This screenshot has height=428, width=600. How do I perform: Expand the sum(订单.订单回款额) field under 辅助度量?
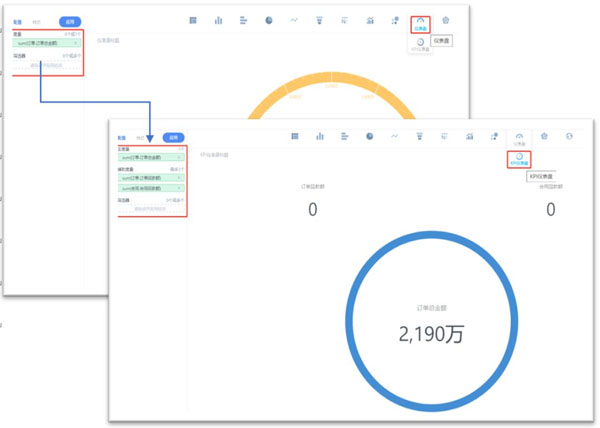pos(179,178)
